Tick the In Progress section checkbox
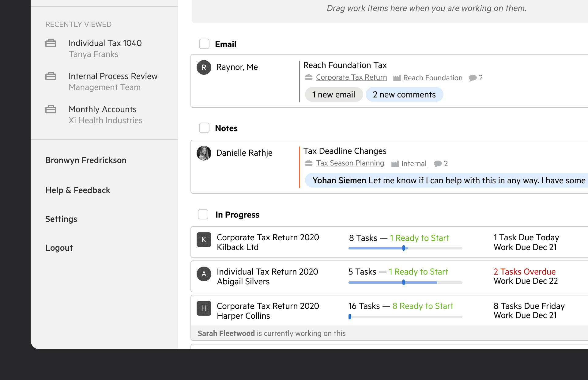Viewport: 588px width, 380px height. coord(203,214)
